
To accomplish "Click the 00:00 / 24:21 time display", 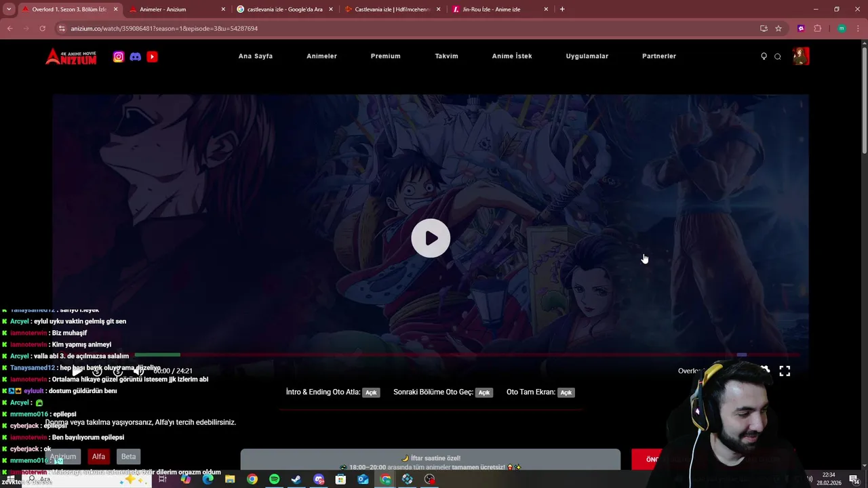I will pos(173,371).
